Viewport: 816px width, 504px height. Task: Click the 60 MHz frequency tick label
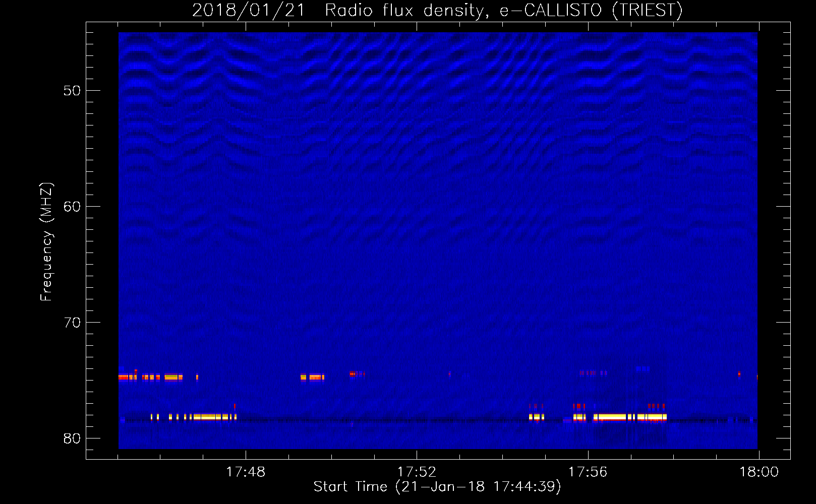tap(72, 207)
